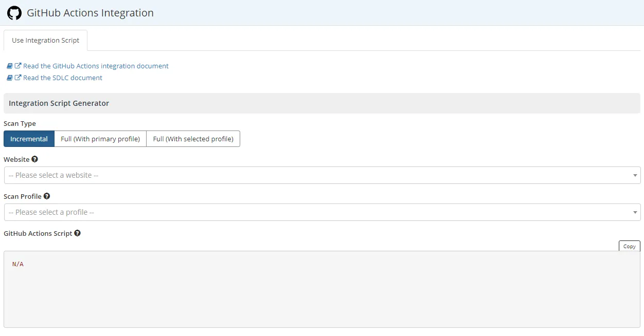Choose Full (With selected profile) scan type
The height and width of the screenshot is (336, 644).
193,139
